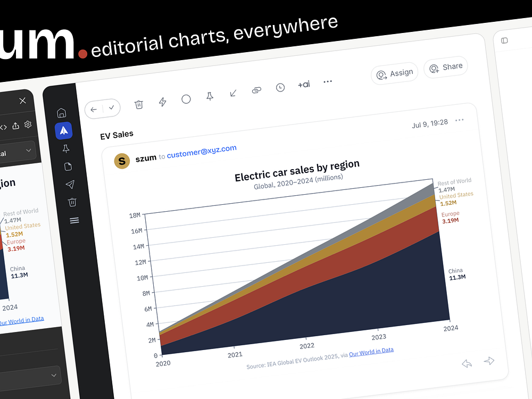Snooze email with clock icon
The image size is (532, 399).
tap(280, 88)
